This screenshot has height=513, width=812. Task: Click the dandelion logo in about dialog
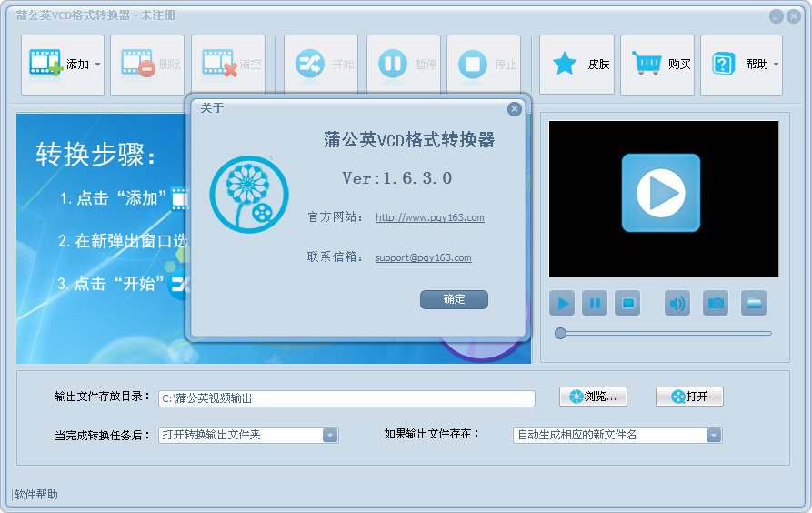(249, 195)
